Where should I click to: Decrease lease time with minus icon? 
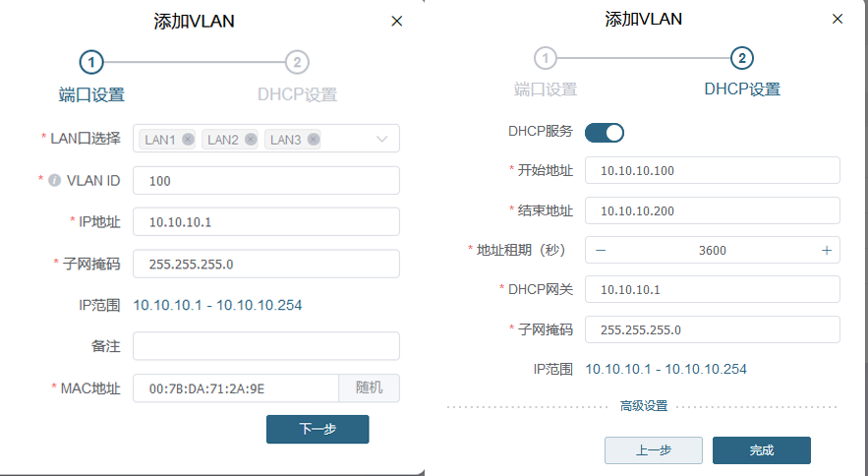click(601, 250)
